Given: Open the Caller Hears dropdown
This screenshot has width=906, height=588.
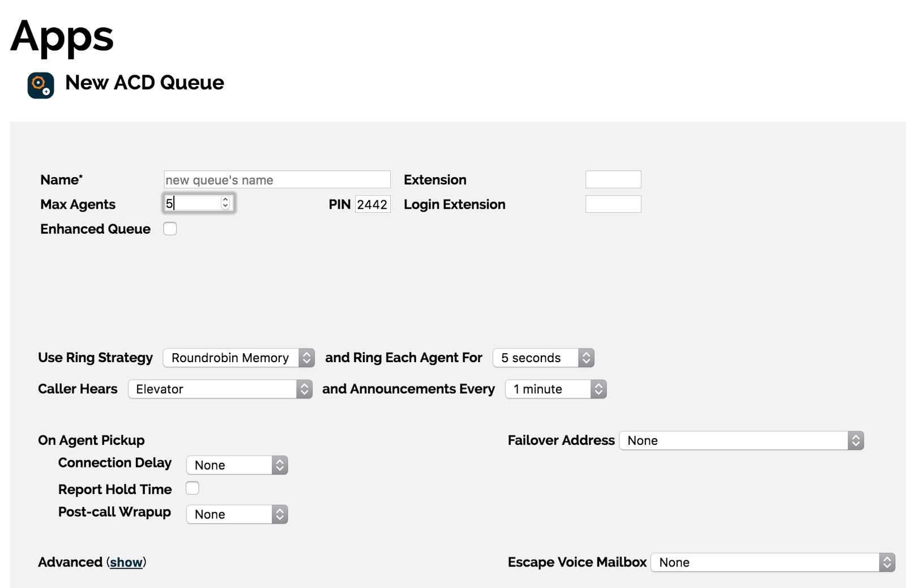Looking at the screenshot, I should point(220,389).
